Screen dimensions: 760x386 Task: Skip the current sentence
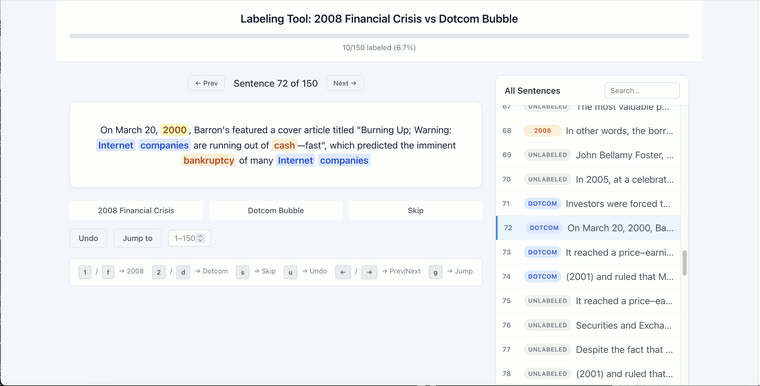[415, 210]
